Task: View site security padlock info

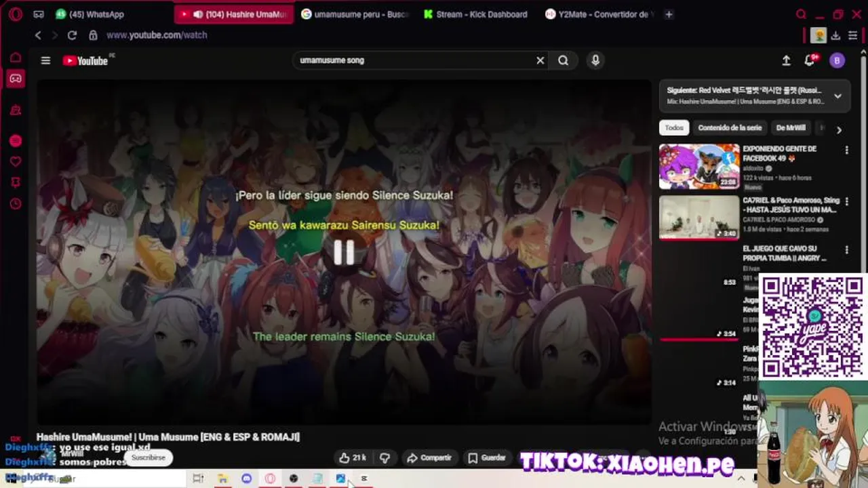Action: click(x=93, y=35)
